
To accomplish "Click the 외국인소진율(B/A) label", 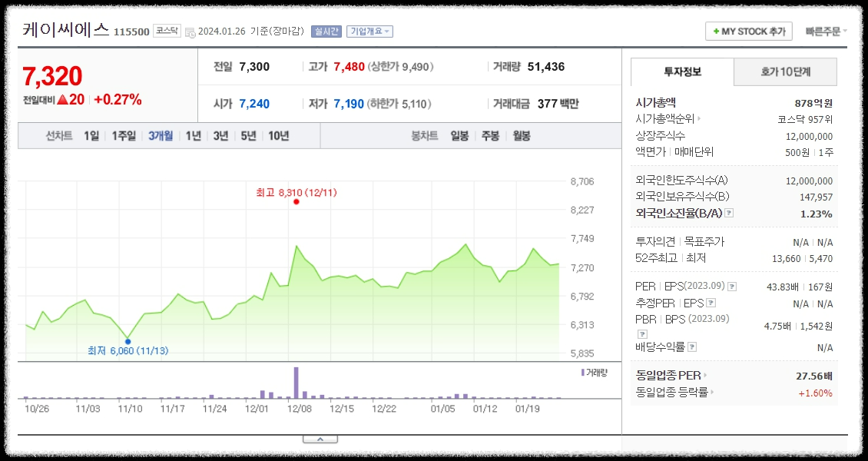I will pyautogui.click(x=679, y=213).
